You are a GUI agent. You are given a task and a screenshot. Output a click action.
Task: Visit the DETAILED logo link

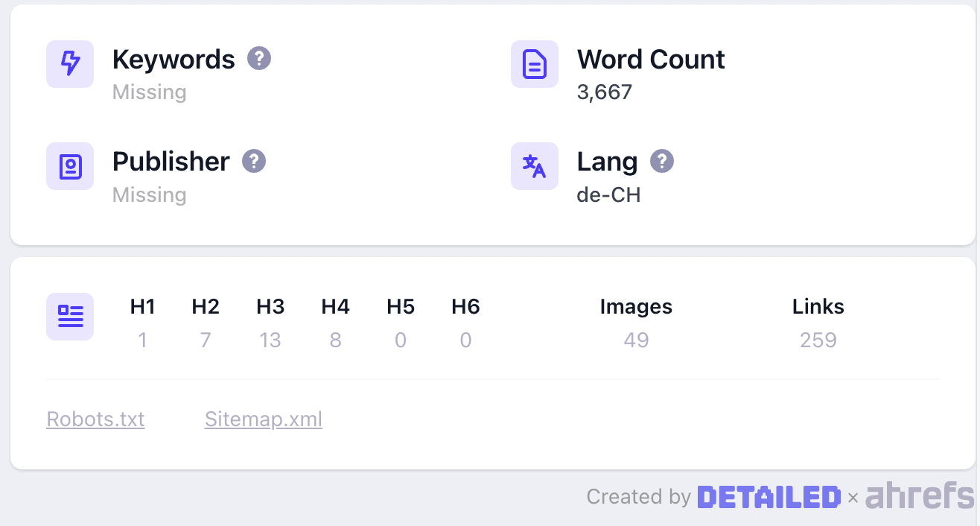pos(769,497)
